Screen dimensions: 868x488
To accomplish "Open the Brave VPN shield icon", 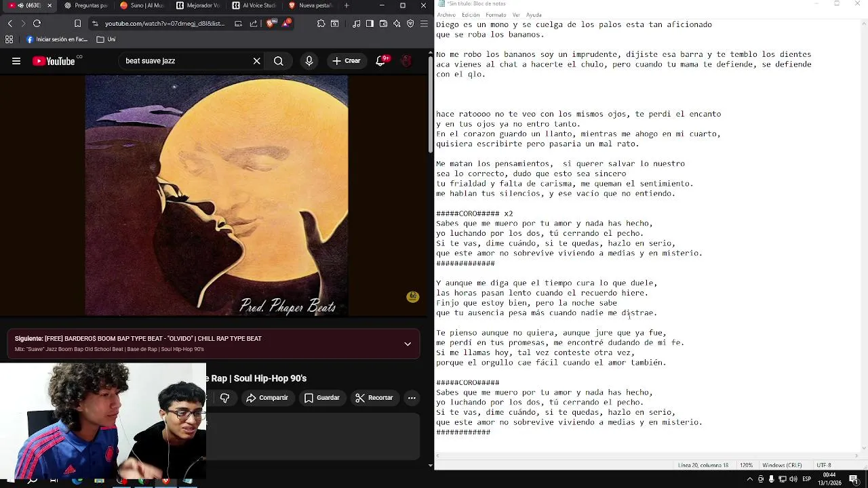I will (410, 24).
